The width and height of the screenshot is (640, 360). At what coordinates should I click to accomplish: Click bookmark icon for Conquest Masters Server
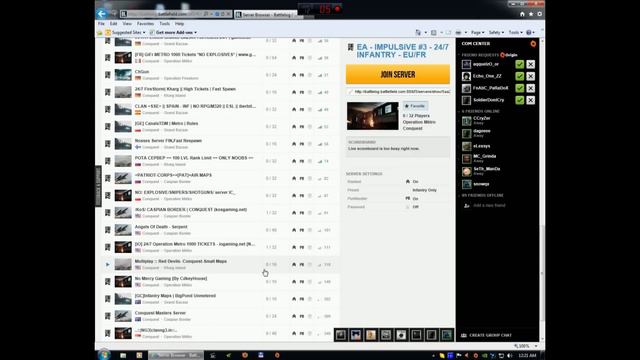(108, 316)
